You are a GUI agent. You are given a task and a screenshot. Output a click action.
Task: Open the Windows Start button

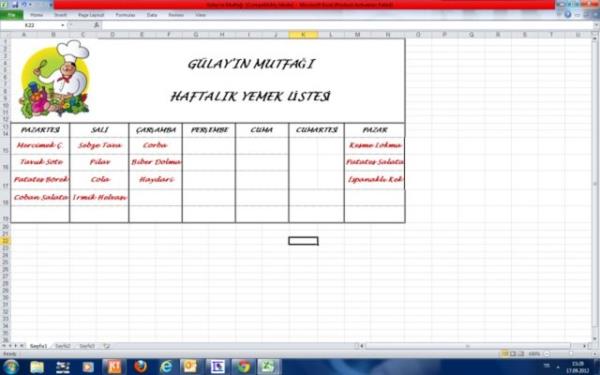(x=11, y=367)
